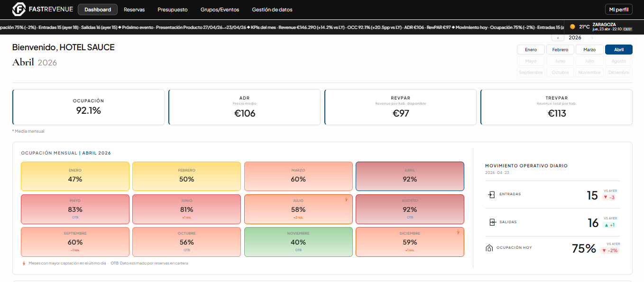Click the 75% occupancy today value
644x282 pixels.
tap(584, 248)
